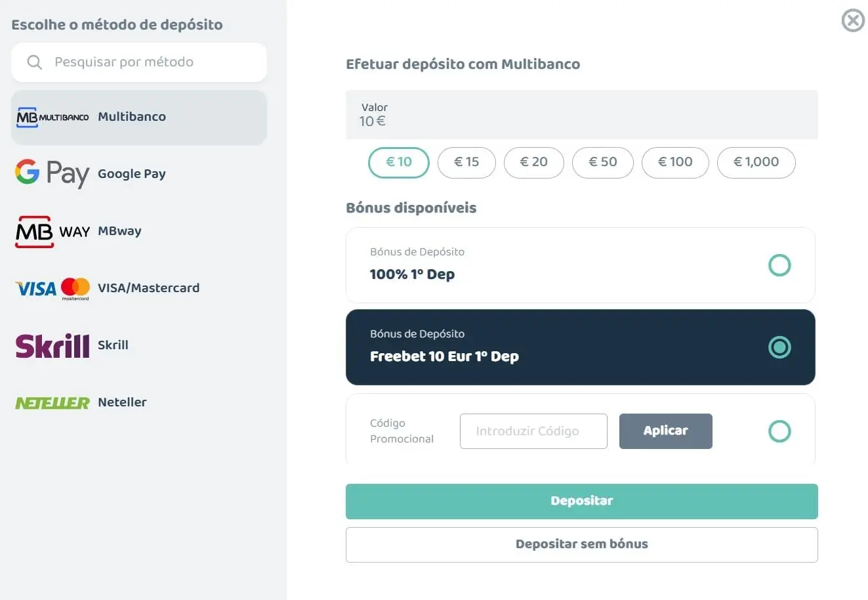Click Depositar sem bónus button
868x600 pixels.
[x=581, y=544]
